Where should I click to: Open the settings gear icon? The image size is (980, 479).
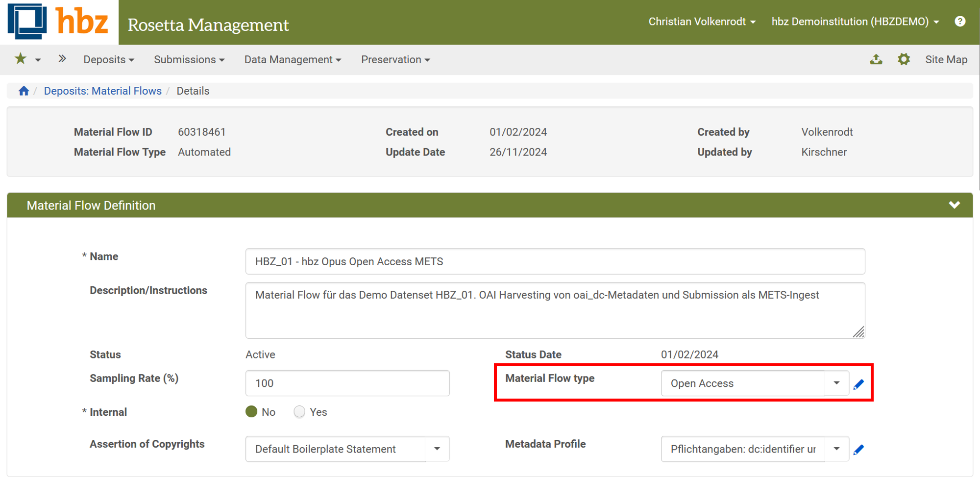904,59
